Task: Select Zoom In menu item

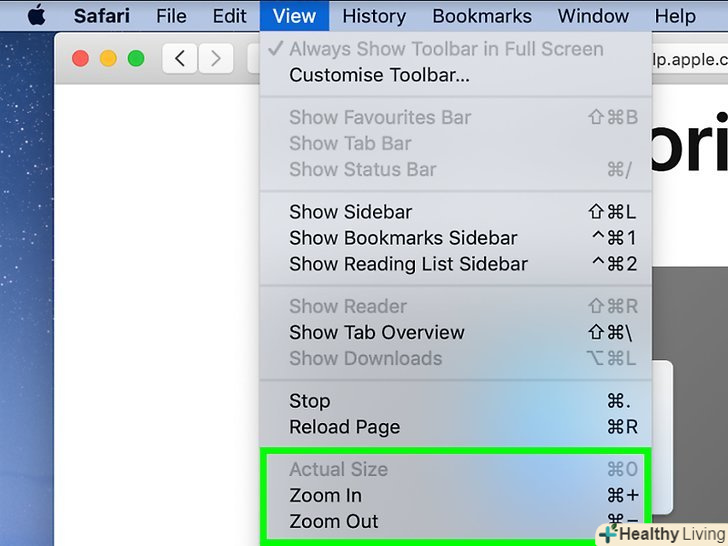Action: pyautogui.click(x=325, y=495)
